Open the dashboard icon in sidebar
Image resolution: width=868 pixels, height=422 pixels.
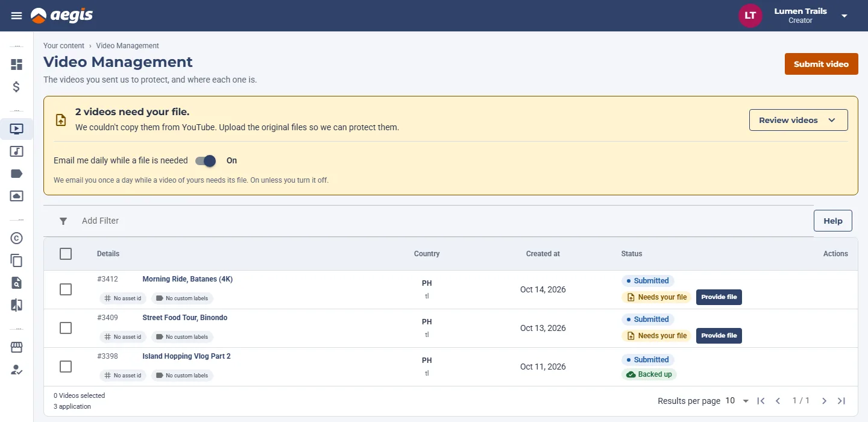[x=16, y=65]
